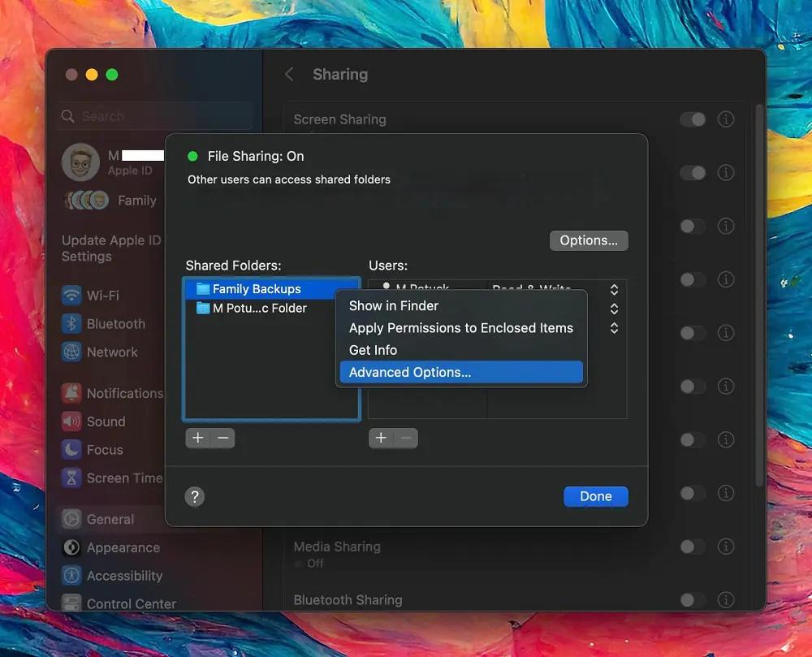This screenshot has width=812, height=657.
Task: Open third user permission popup arrows
Action: click(614, 328)
